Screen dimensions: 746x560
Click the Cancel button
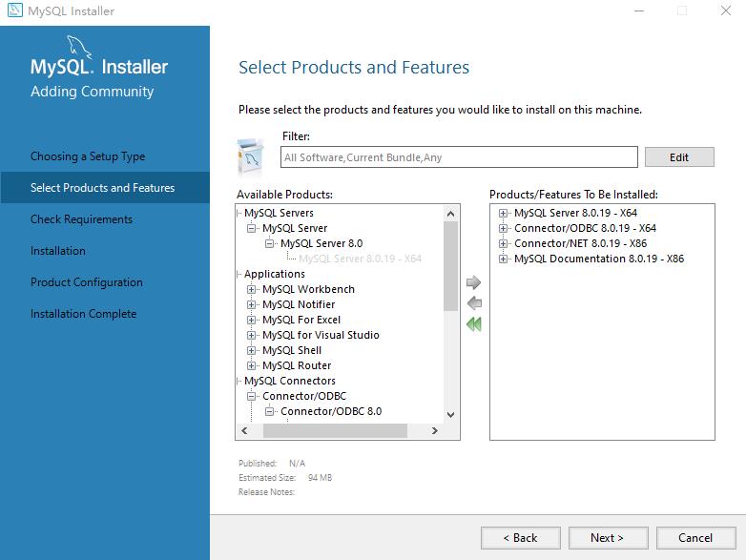coord(695,538)
